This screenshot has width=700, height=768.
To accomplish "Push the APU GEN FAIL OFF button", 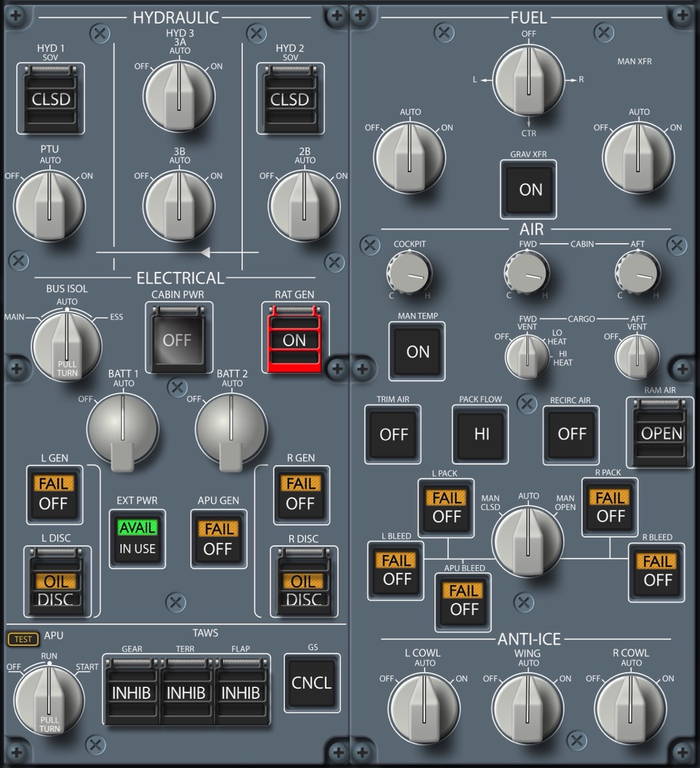I will (218, 539).
